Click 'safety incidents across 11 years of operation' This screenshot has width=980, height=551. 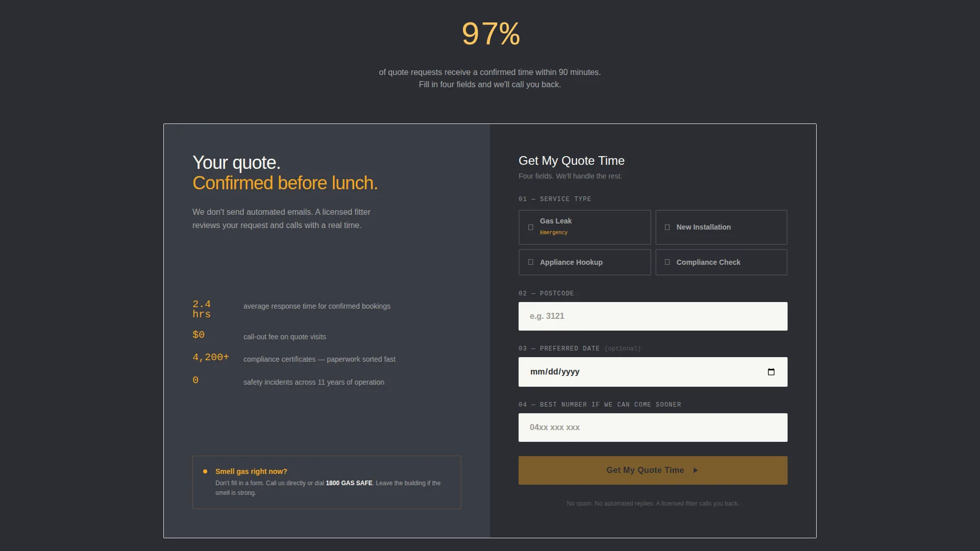tap(314, 382)
